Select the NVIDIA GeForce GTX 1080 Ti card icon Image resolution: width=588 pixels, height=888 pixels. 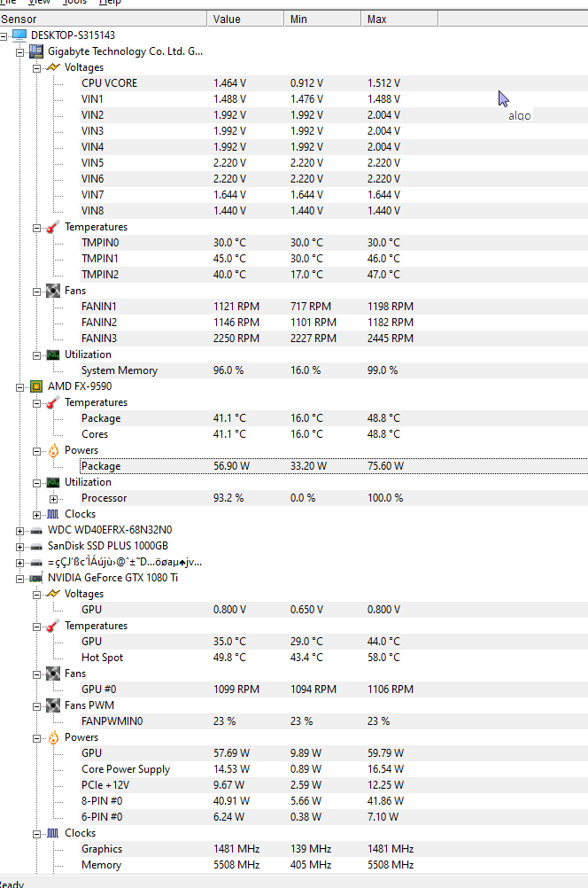35,577
